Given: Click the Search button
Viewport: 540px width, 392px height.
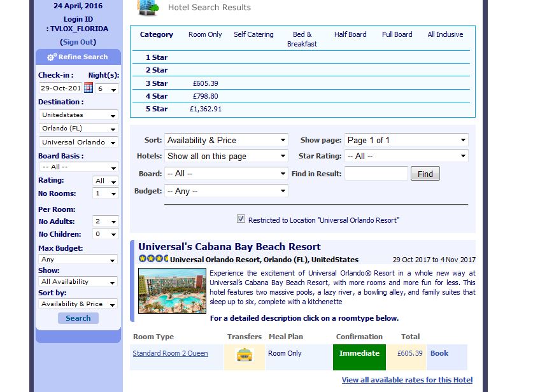Looking at the screenshot, I should tap(78, 318).
